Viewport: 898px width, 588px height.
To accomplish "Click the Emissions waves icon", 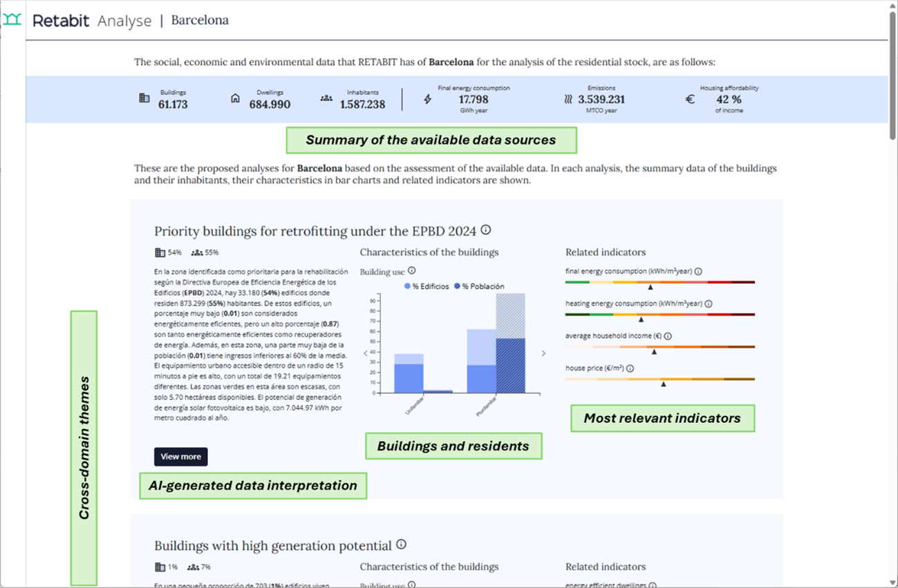I will tap(568, 99).
